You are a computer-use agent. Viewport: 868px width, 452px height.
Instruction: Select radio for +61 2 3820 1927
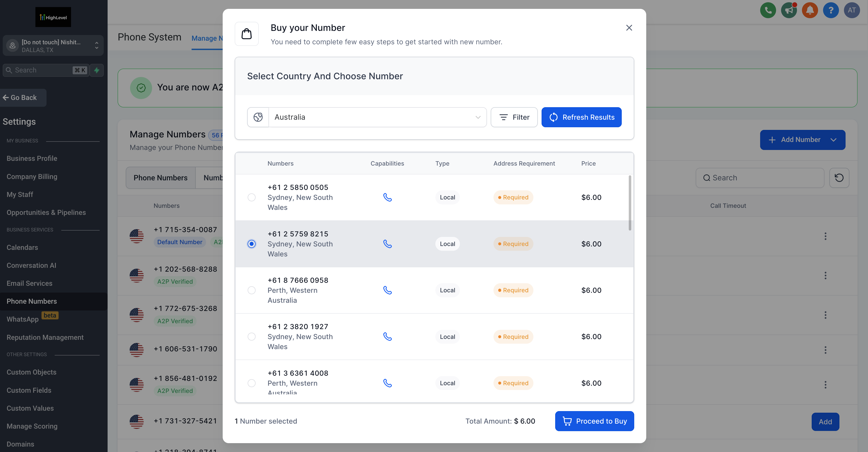(x=251, y=336)
